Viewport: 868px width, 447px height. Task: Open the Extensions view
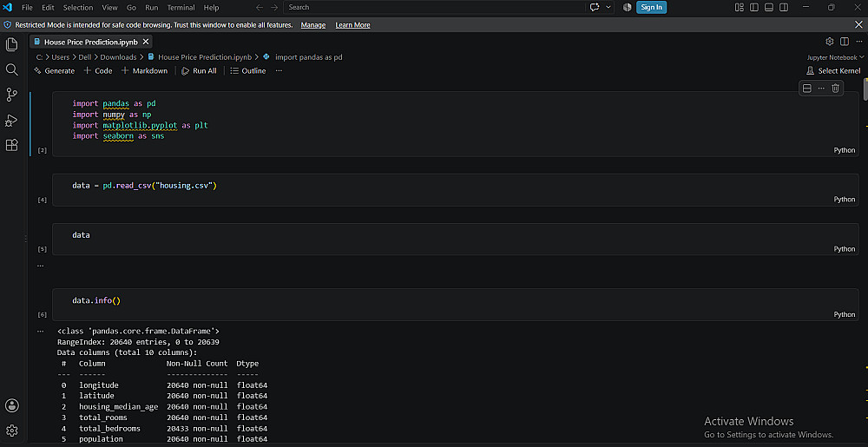11,145
